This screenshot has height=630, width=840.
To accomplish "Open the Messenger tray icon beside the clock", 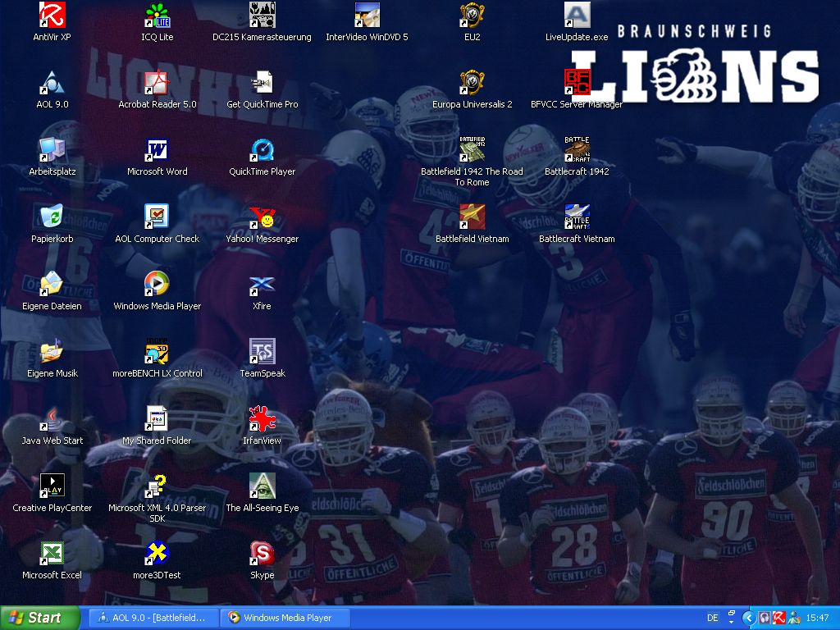I will [x=794, y=618].
